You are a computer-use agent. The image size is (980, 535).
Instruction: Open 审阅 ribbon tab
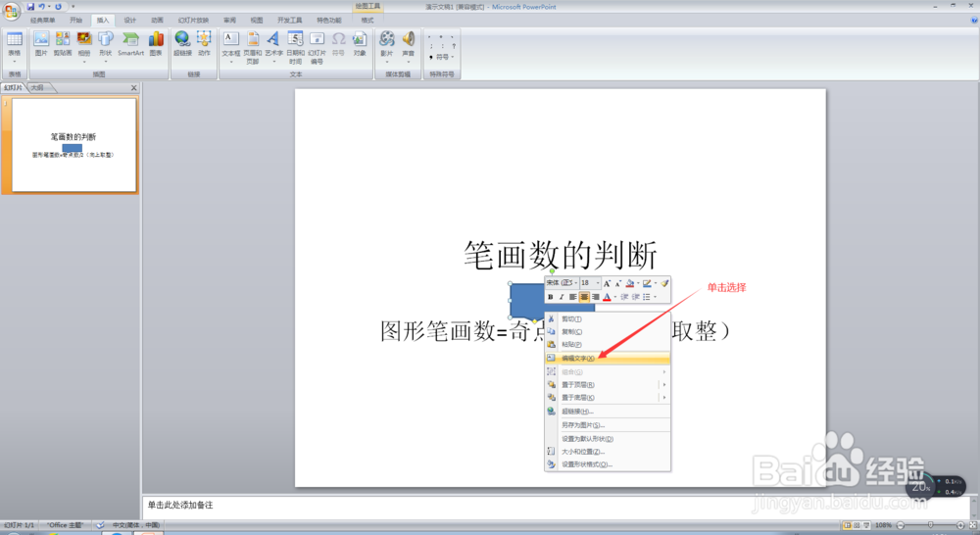point(229,20)
